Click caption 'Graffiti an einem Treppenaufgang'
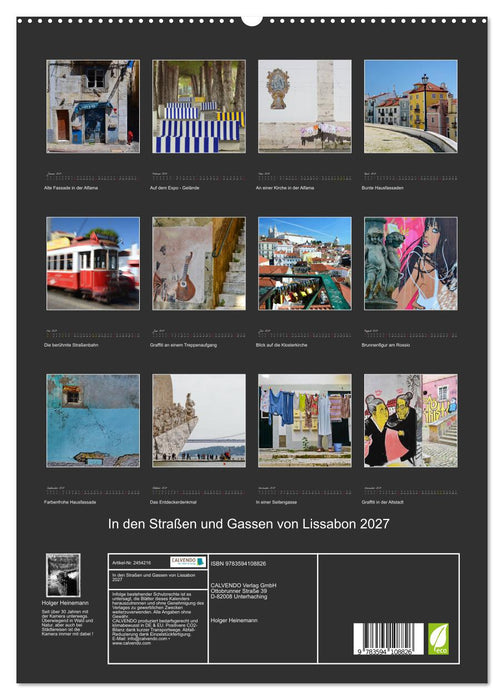This screenshot has height=700, width=504. 183,345
